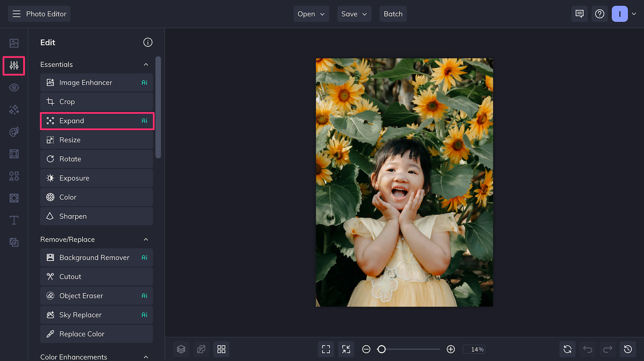Open the Artsy paint palette panel
This screenshot has width=644, height=361.
pyautogui.click(x=14, y=132)
